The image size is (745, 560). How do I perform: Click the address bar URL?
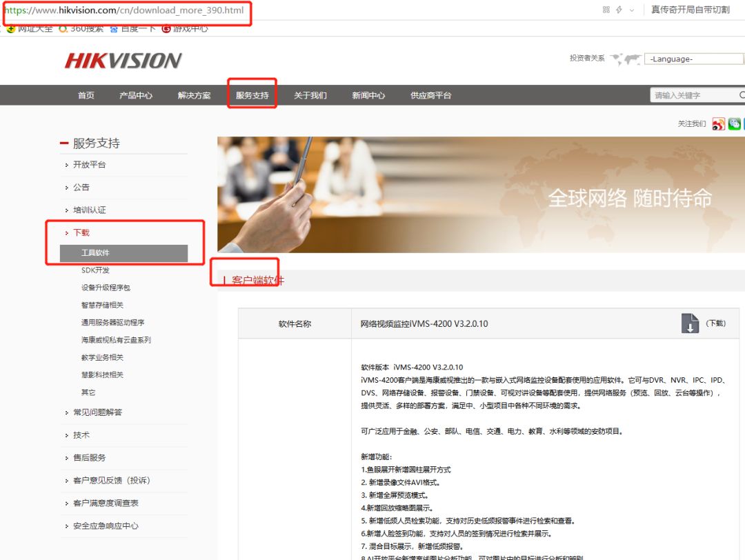124,10
